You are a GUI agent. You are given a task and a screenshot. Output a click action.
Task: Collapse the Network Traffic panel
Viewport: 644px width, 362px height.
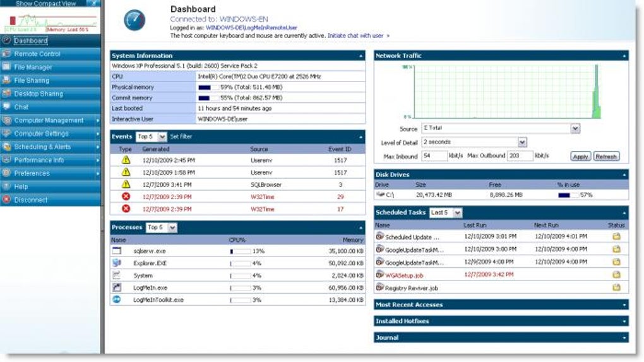[x=624, y=56]
